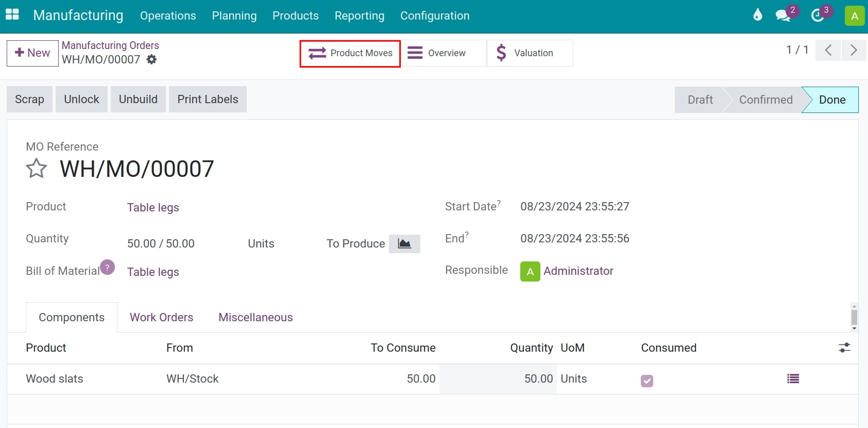This screenshot has height=428, width=868.
Task: Sort by the To Consume column header
Action: [x=403, y=348]
